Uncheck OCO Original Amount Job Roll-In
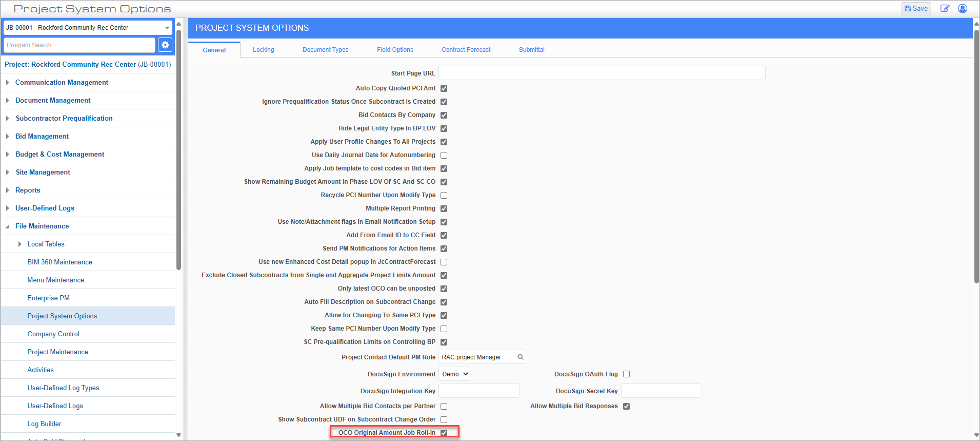Image resolution: width=980 pixels, height=441 pixels. (x=444, y=433)
